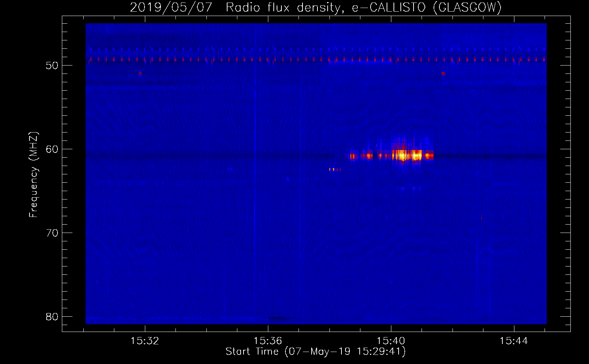
Task: Click the small orange burst near 62.5 MHz
Action: pos(335,169)
